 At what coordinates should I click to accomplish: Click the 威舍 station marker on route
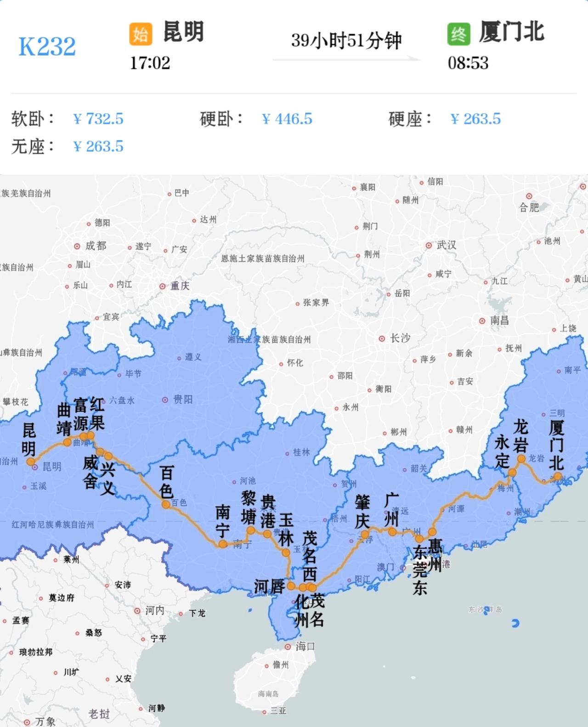pos(100,451)
